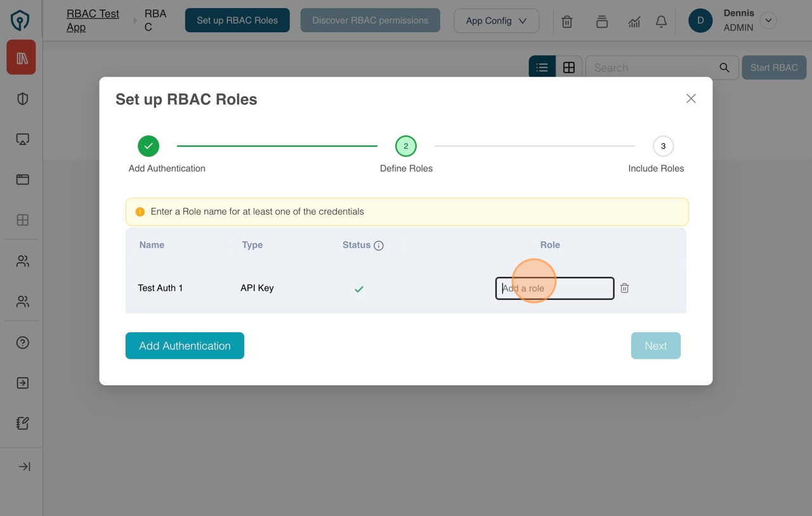Delete Test Auth 1 using its trash icon
This screenshot has width=812, height=516.
[624, 288]
